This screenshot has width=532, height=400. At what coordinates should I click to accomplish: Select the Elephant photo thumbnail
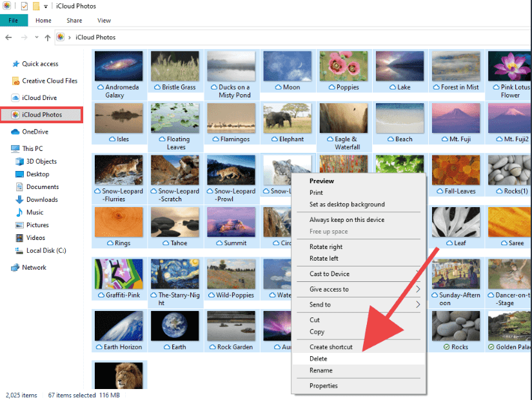(288, 118)
